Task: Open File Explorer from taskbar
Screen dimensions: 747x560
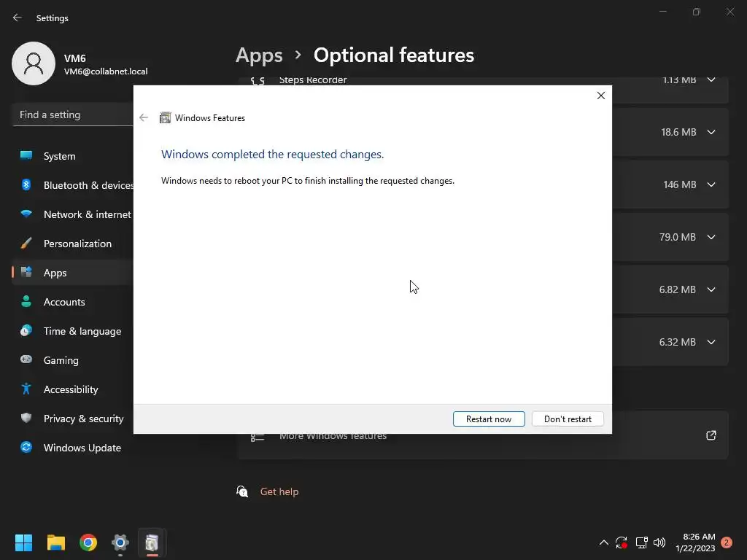Action: tap(55, 542)
